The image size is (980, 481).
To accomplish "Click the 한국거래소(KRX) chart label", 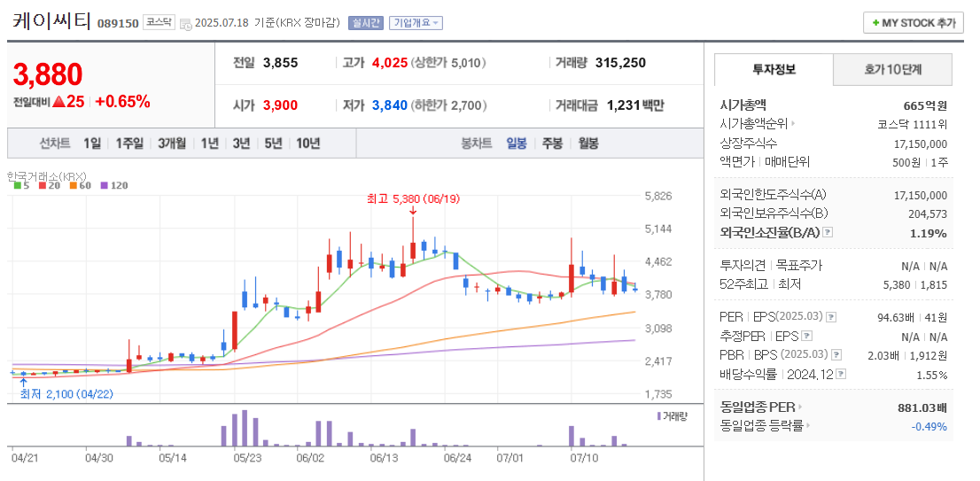I will point(47,176).
